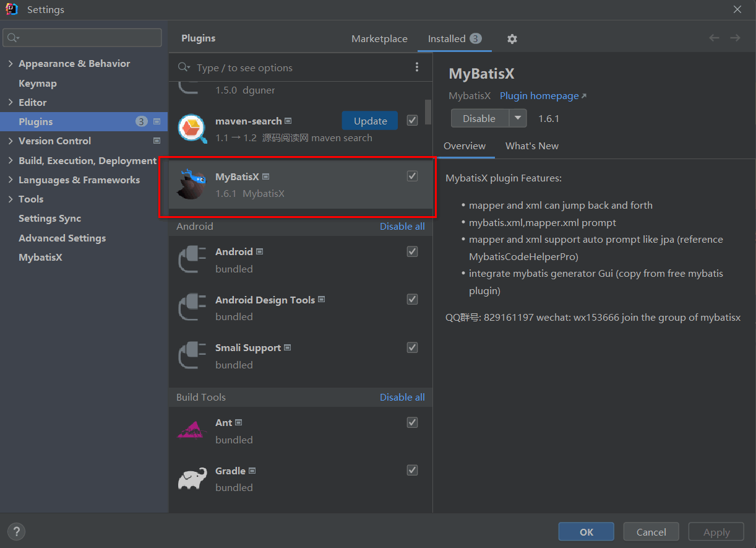Click the Android Design Tools plug icon
The image size is (756, 548).
(x=192, y=307)
